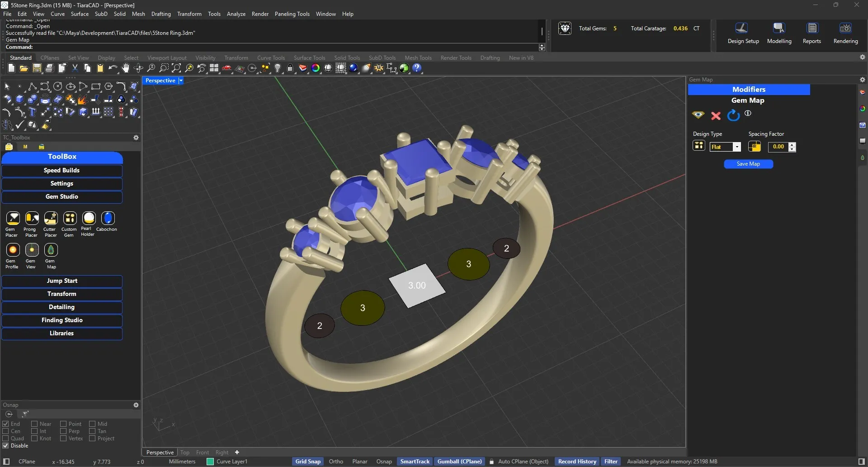Uncheck the Disable osnap checkbox
The height and width of the screenshot is (467, 868).
[6, 446]
